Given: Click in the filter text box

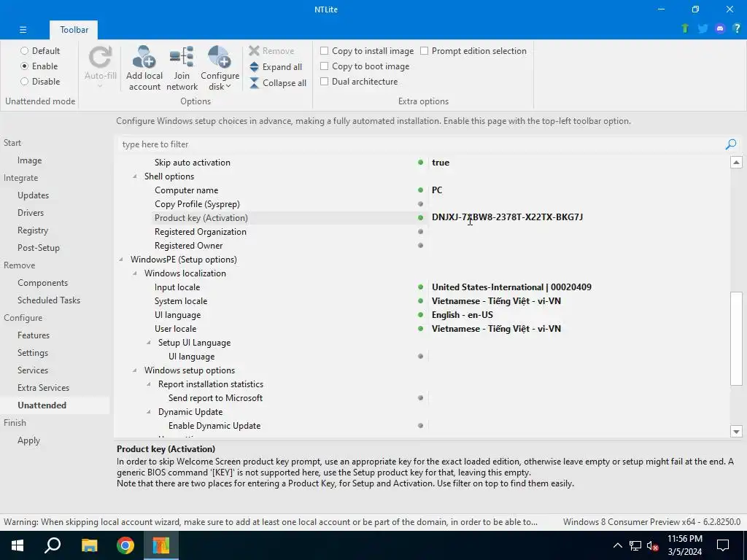Looking at the screenshot, I should [422, 144].
